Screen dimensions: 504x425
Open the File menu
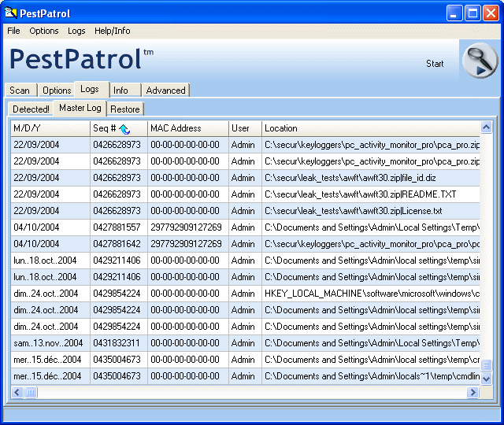pyautogui.click(x=13, y=31)
